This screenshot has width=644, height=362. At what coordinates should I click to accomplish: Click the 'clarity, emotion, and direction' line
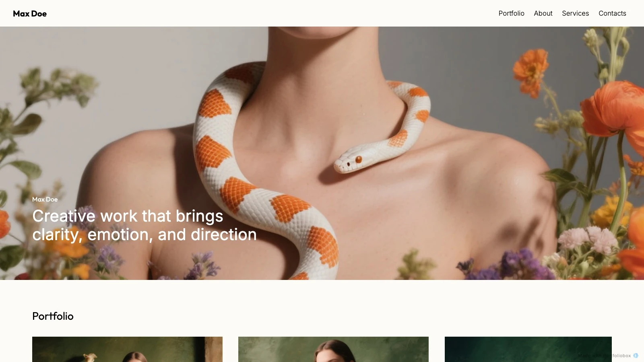point(144,234)
